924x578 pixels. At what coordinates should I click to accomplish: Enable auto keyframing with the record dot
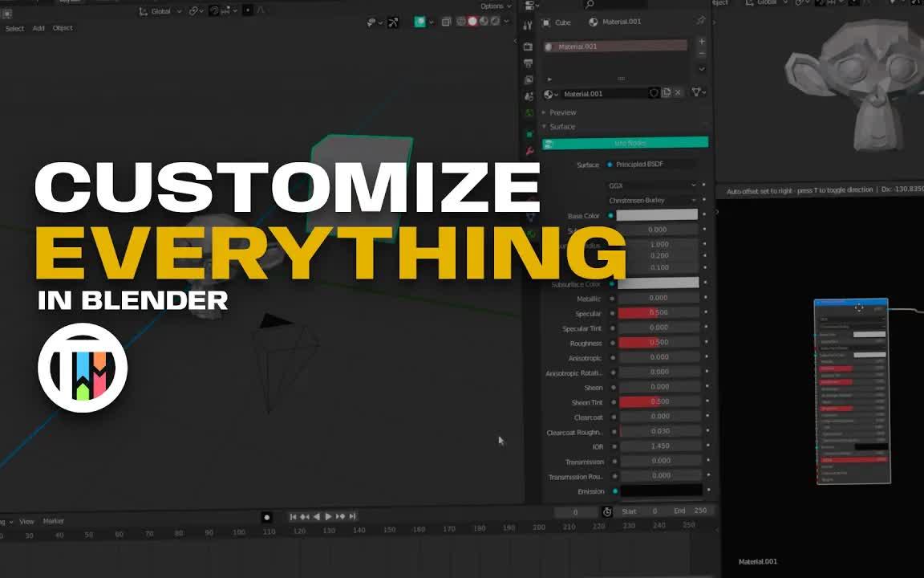coord(265,516)
